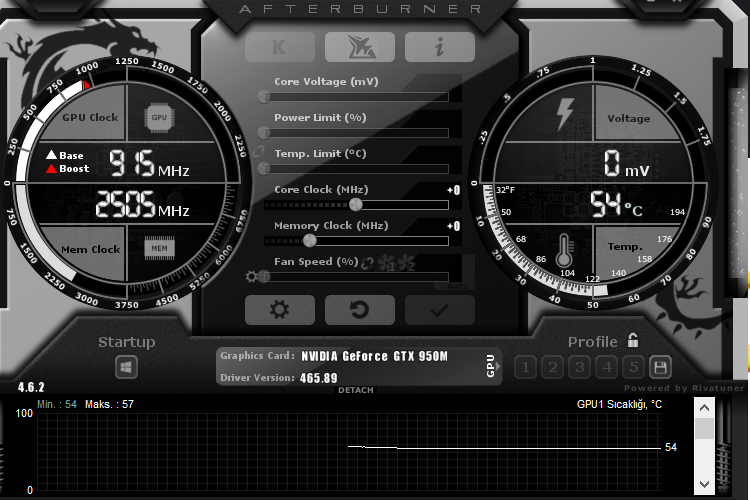Image resolution: width=750 pixels, height=500 pixels.
Task: Click the red Boost triangle legend
Action: [x=51, y=168]
